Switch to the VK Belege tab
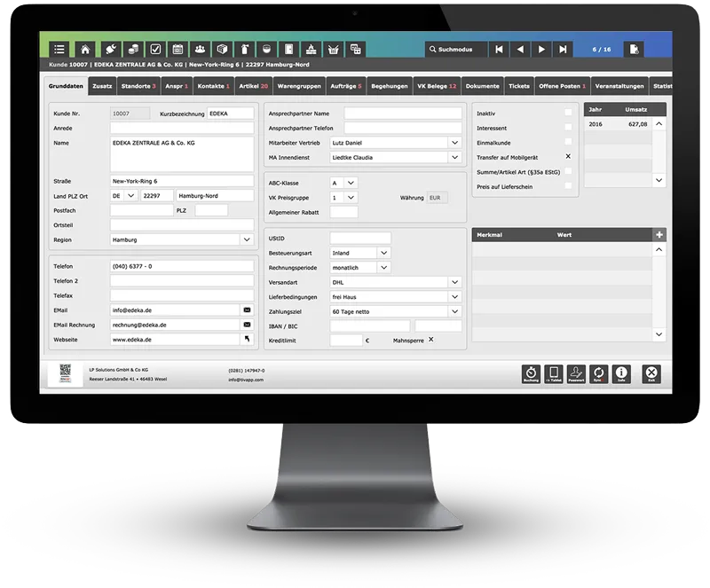This screenshot has width=710, height=588. click(x=437, y=86)
